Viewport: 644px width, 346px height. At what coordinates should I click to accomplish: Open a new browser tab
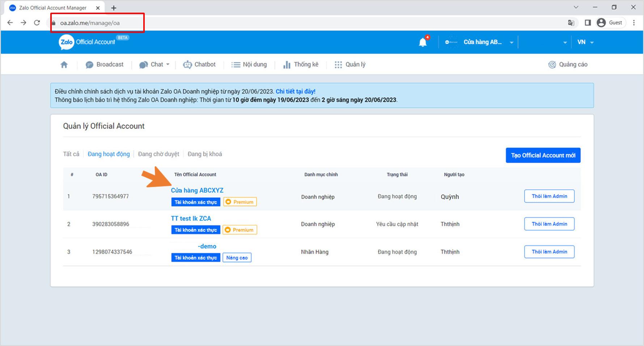coord(114,8)
